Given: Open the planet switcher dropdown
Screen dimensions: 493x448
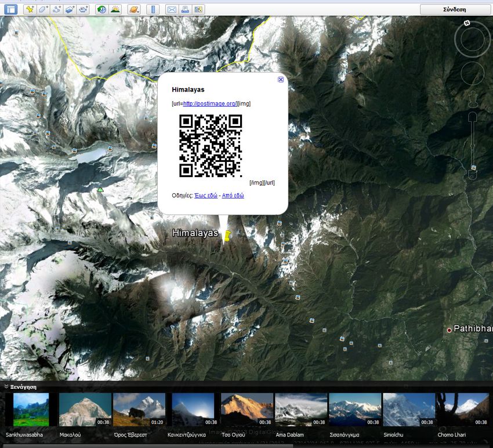Looking at the screenshot, I should click(134, 9).
